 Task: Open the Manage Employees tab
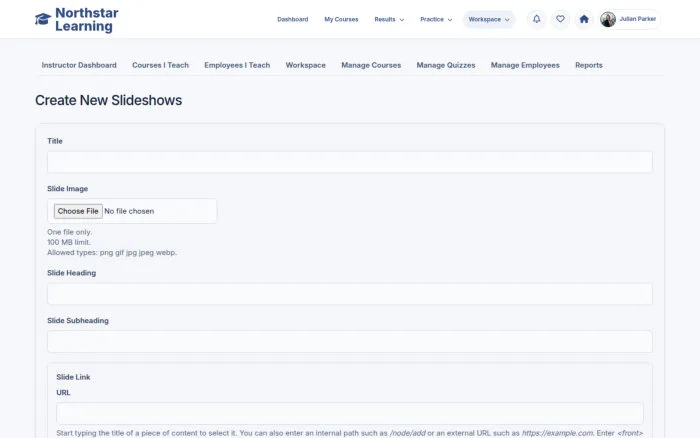pyautogui.click(x=525, y=65)
